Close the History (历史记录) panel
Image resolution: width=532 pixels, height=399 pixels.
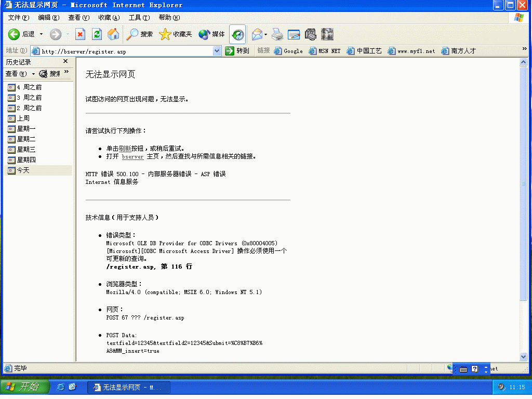tap(65, 62)
